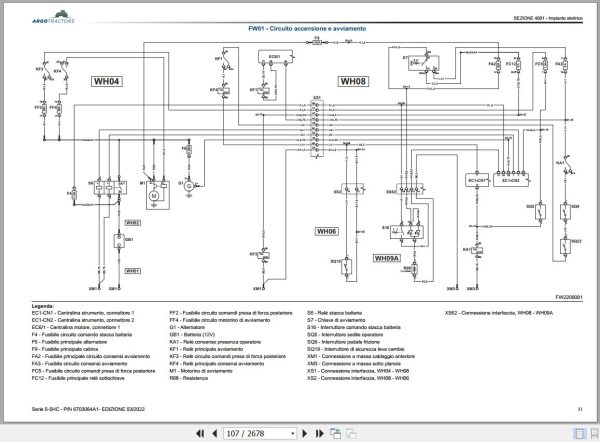Click legend entry 'S6 - Relè stacca batteria'
This screenshot has height=442, width=600.
pos(334,313)
